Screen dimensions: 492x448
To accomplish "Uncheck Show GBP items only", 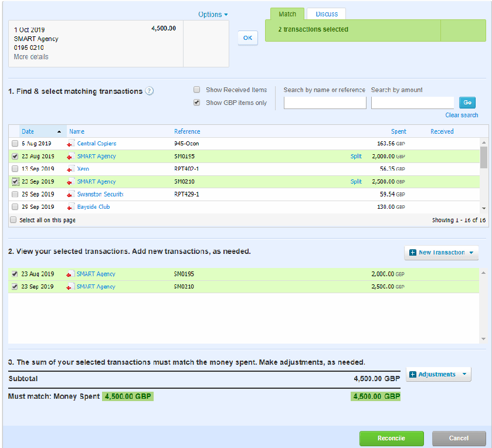I will [197, 103].
